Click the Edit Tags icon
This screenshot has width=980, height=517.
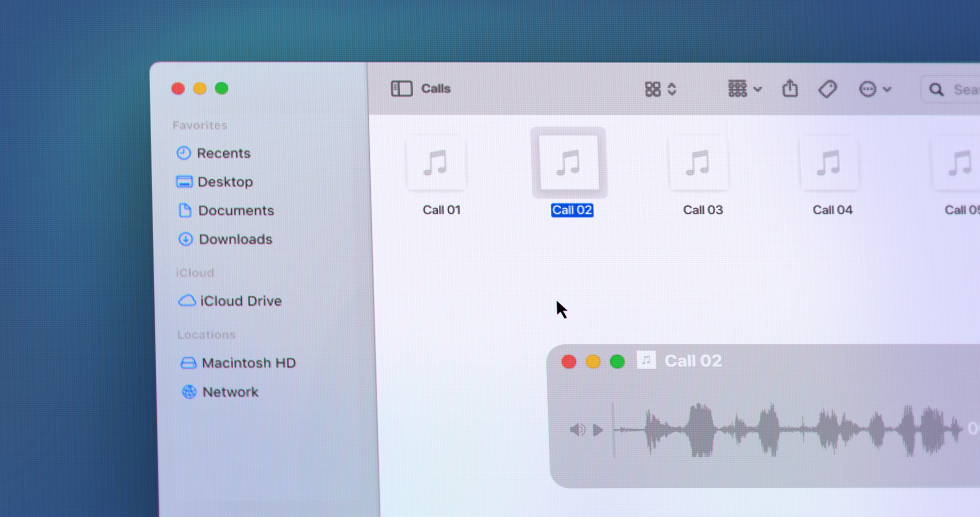(x=827, y=89)
